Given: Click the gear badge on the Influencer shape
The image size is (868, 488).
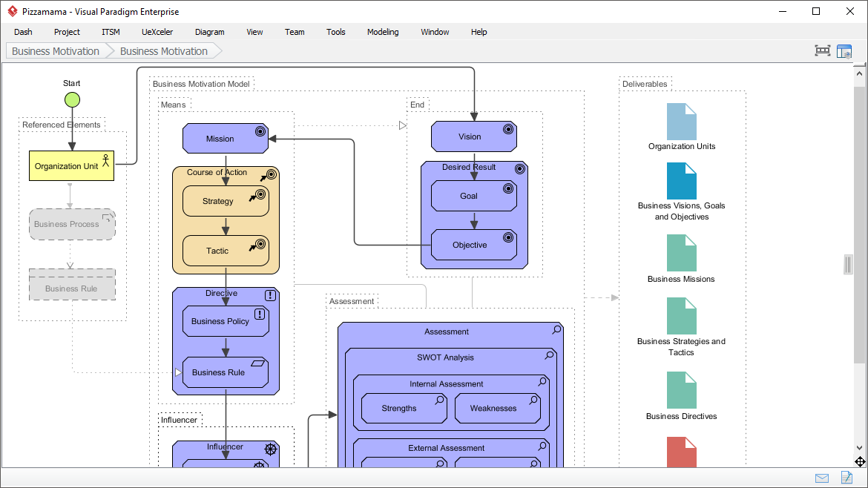Looking at the screenshot, I should [x=270, y=449].
